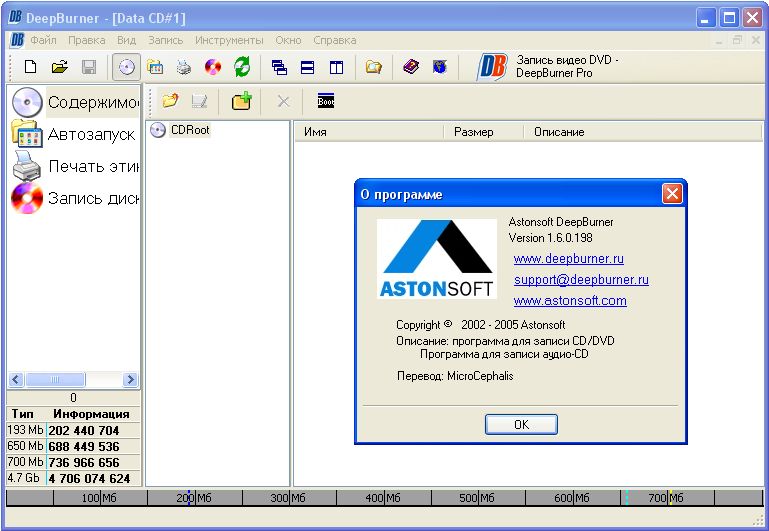
Task: Click the Autorun toolbar icon
Action: 155,67
